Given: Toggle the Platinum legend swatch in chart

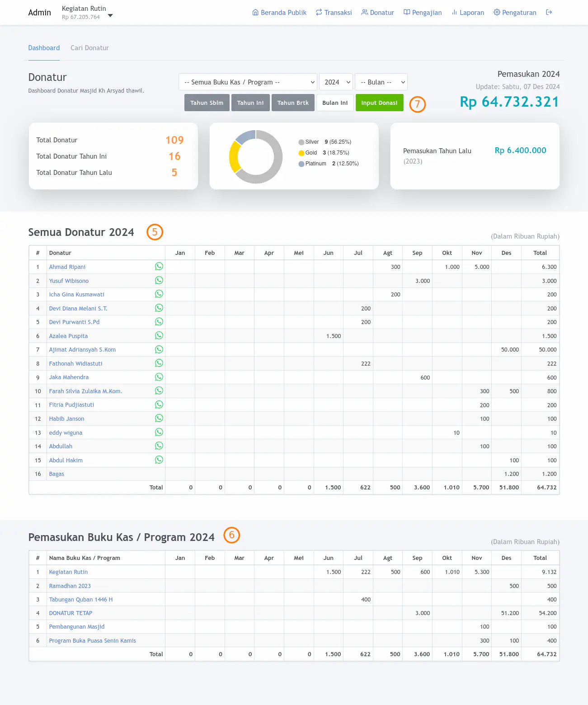Looking at the screenshot, I should (x=301, y=164).
